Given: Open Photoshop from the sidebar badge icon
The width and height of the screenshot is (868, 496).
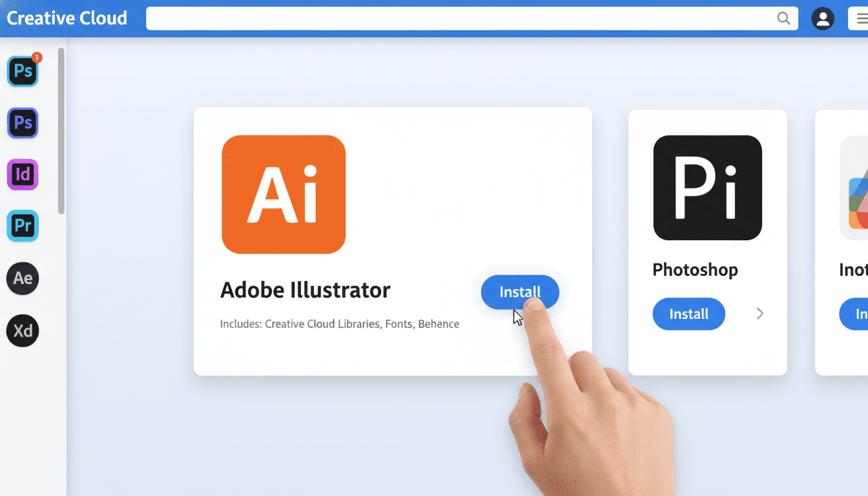Looking at the screenshot, I should tap(23, 71).
